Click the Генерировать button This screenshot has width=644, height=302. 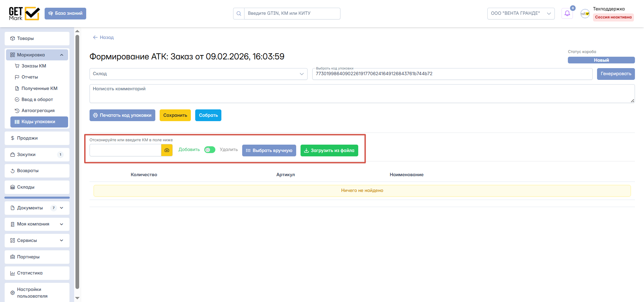tap(616, 74)
